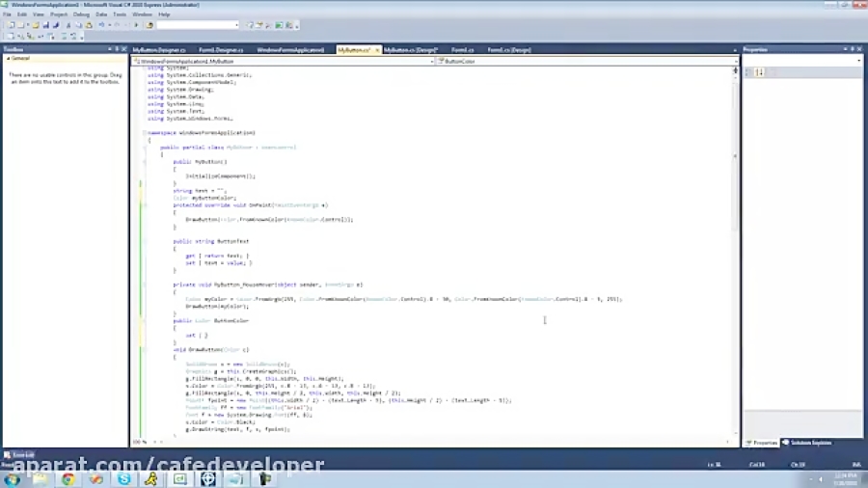
Task: Switch to the Form1.Designer.cs tab
Action: click(x=221, y=50)
